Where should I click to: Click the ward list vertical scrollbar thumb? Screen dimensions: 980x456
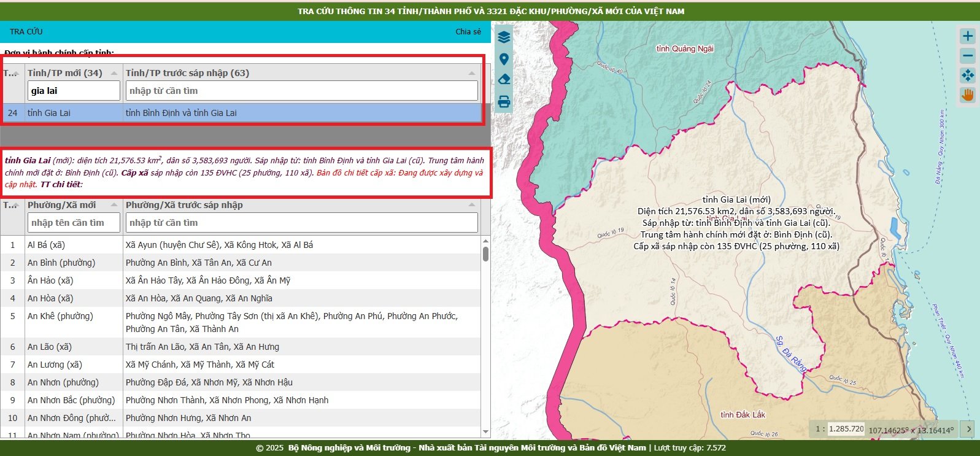[485, 253]
